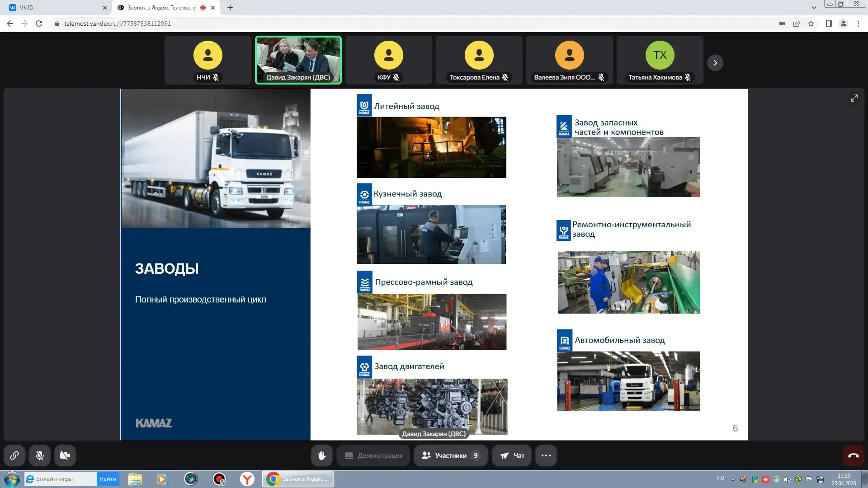This screenshot has width=868, height=488.
Task: Go forward in browser history
Action: [24, 23]
